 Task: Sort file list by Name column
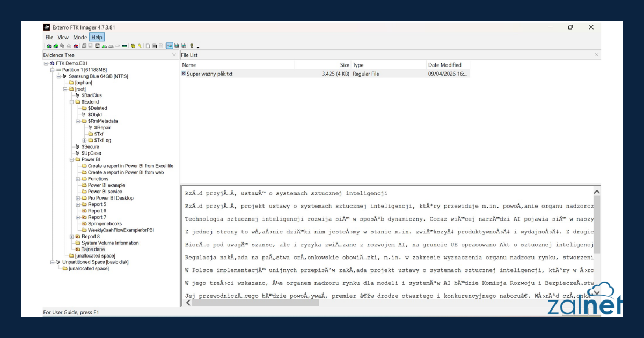tap(237, 65)
